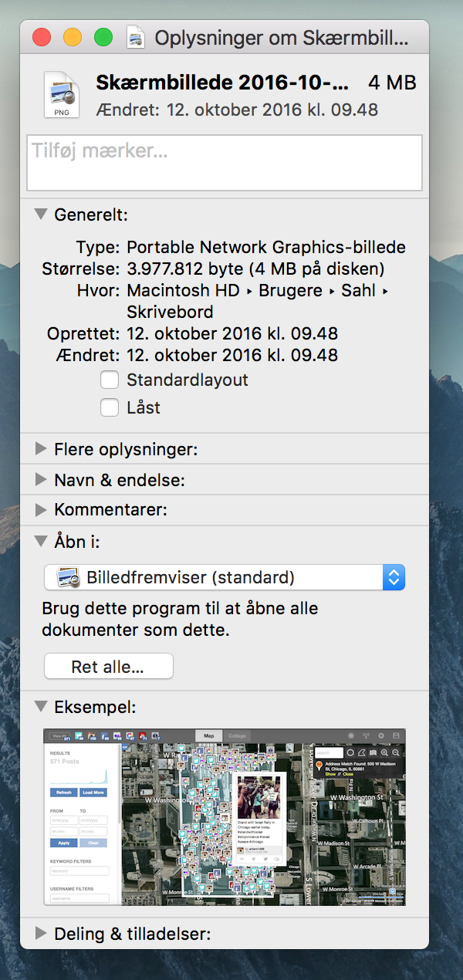
Task: Expand the Kommentarer section
Action: coord(41,510)
